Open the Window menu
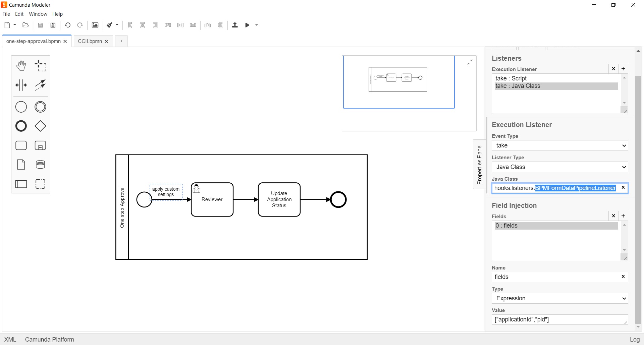Viewport: 644px width, 362px height. (38, 14)
